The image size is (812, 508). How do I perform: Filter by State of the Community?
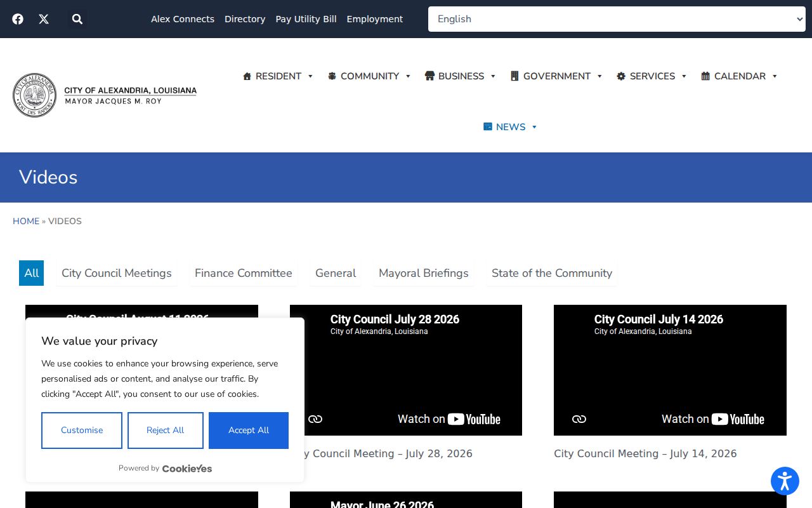(552, 273)
